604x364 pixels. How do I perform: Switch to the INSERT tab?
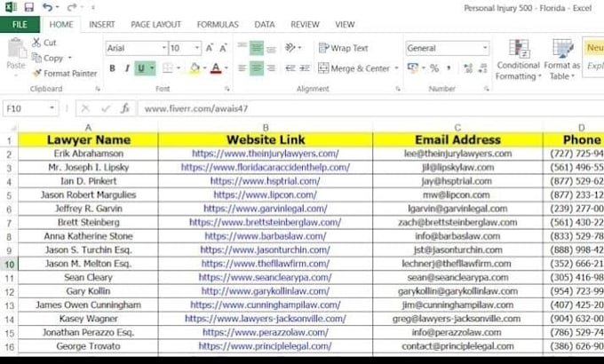coord(101,24)
